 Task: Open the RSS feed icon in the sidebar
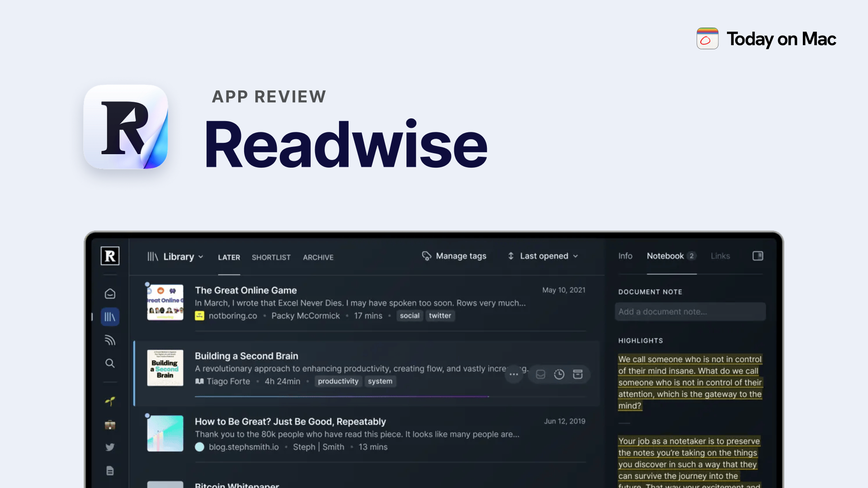[x=110, y=340]
